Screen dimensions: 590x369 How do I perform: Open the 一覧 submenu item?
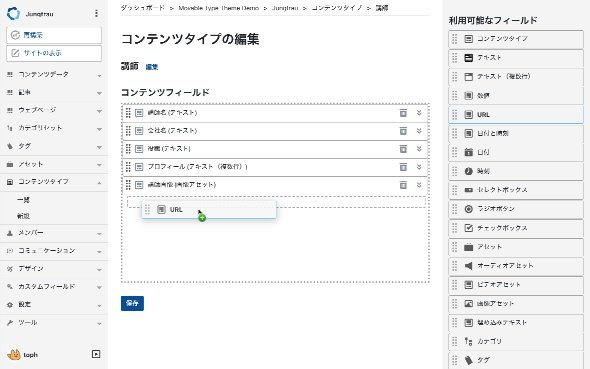tap(23, 200)
